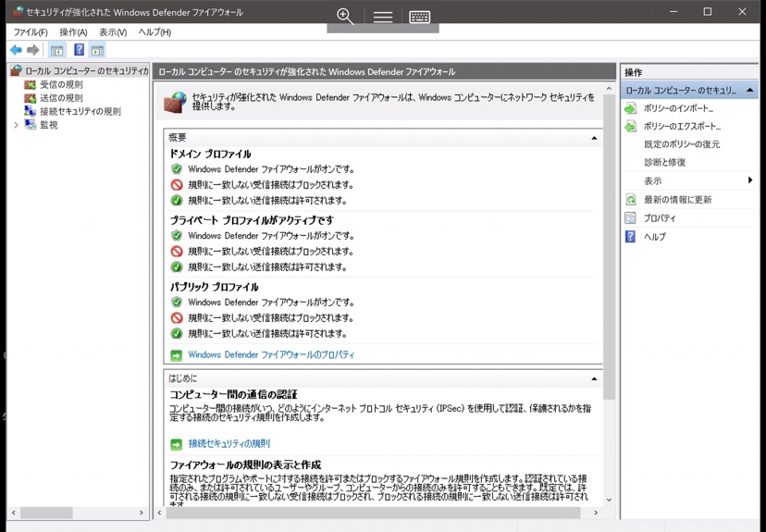Viewport: 766px width, 532px height.
Task: Select ポリシーのインポート... action
Action: coord(678,108)
